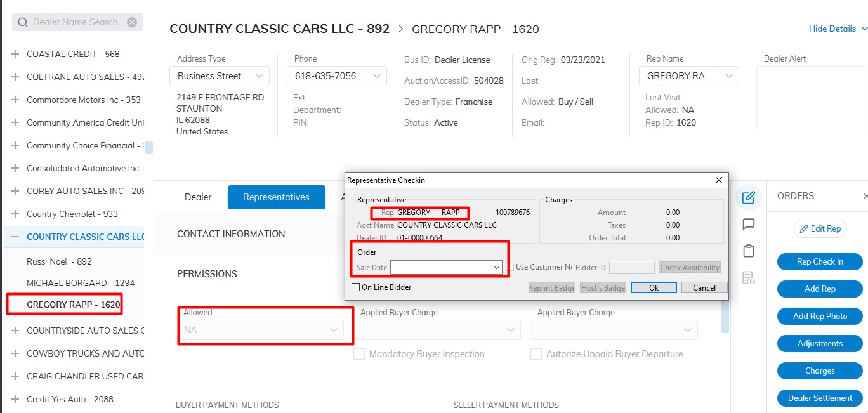The width and height of the screenshot is (868, 413).
Task: Click the edit pencil icon in side strip
Action: (749, 197)
